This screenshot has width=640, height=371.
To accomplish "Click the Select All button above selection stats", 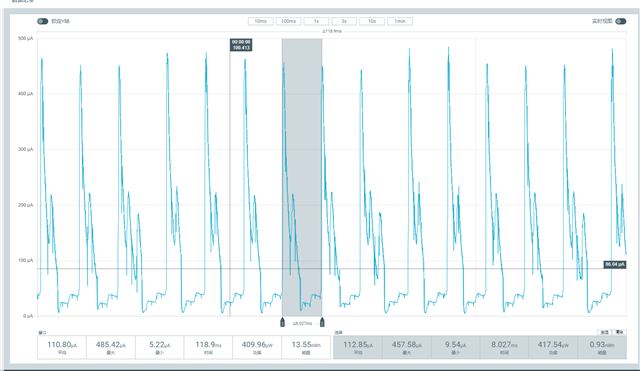I will (x=605, y=332).
